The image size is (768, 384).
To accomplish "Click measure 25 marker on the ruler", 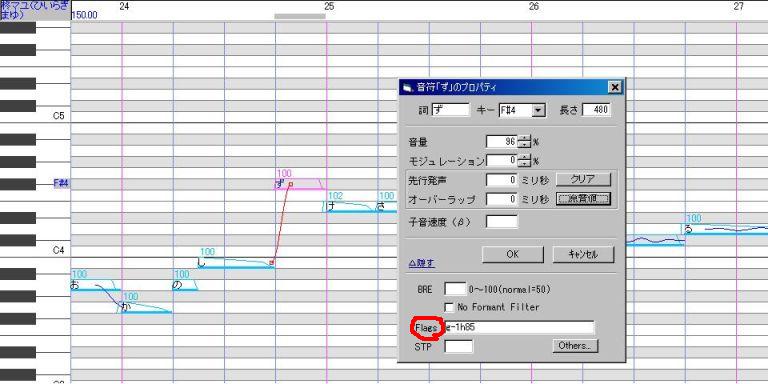I will coord(329,6).
